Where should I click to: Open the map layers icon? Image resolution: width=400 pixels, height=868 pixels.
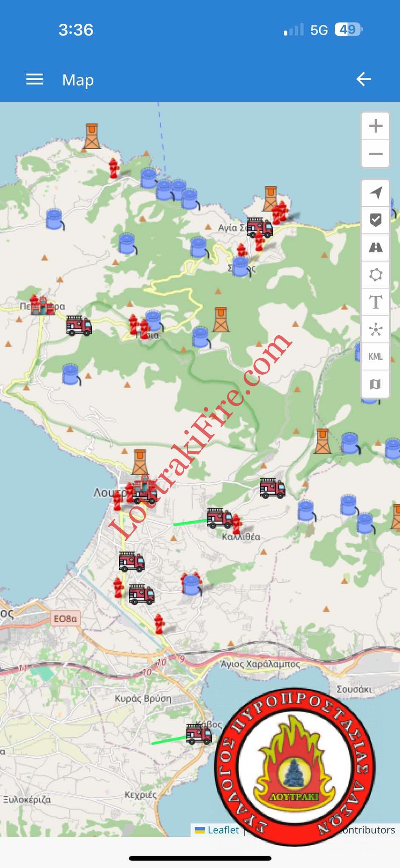(x=375, y=384)
